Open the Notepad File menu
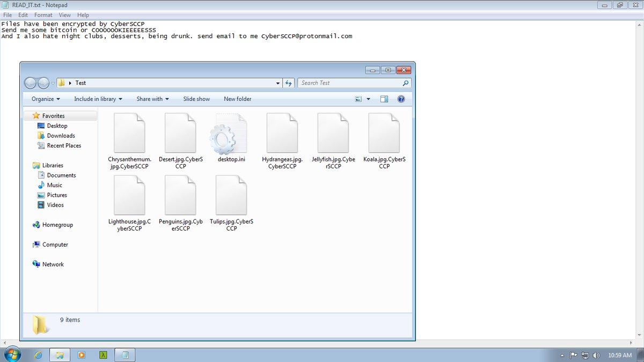This screenshot has height=362, width=644. pos(8,15)
